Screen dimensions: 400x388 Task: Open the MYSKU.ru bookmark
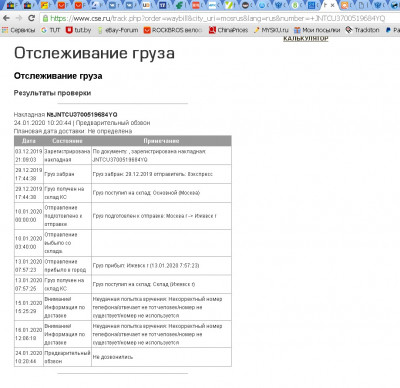point(271,30)
